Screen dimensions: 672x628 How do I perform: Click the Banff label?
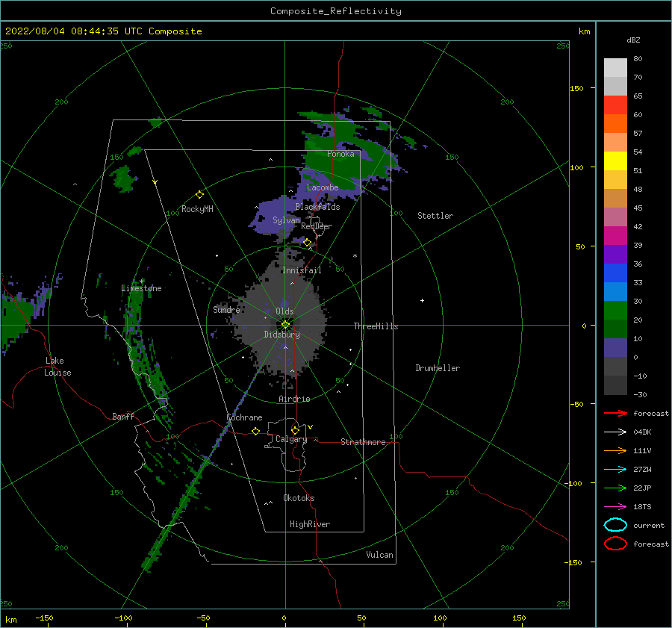[x=123, y=416]
